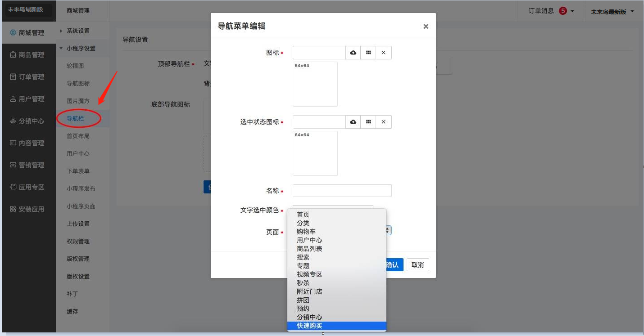Go to 用户管理 using its person icon
This screenshot has width=644, height=336.
(x=13, y=99)
